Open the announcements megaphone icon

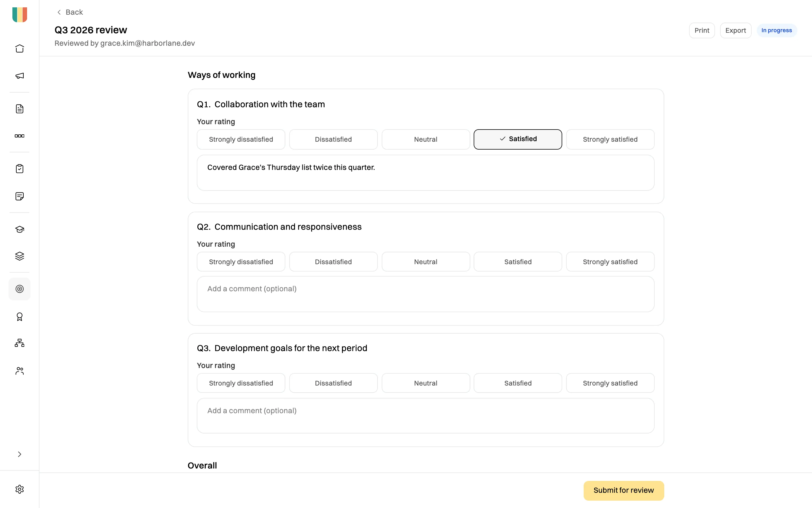[19, 76]
